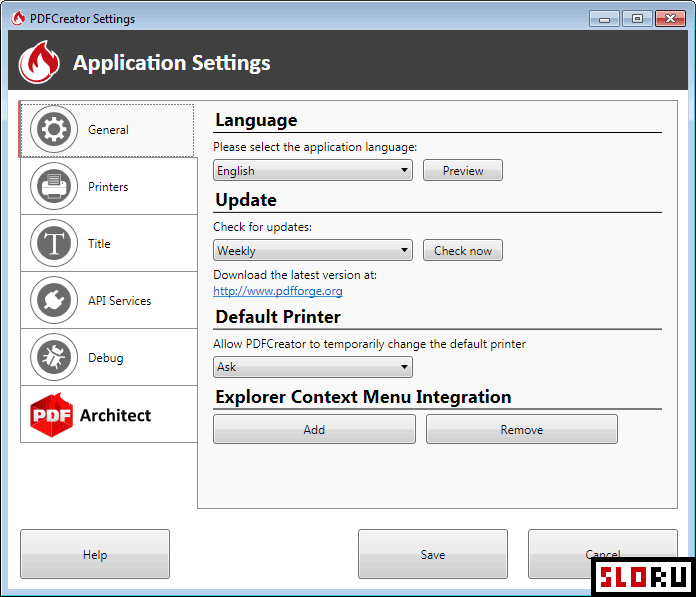Click 'Allow PDFCreator to temporarily change' label
The height and width of the screenshot is (597, 696).
[x=369, y=344]
